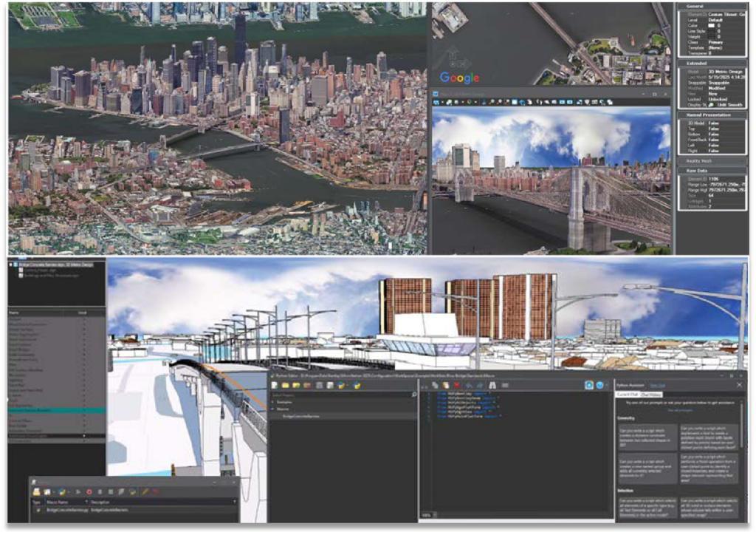Select BridgeConcreteBarriers macro in project tree
756x535 pixels.
[301, 416]
